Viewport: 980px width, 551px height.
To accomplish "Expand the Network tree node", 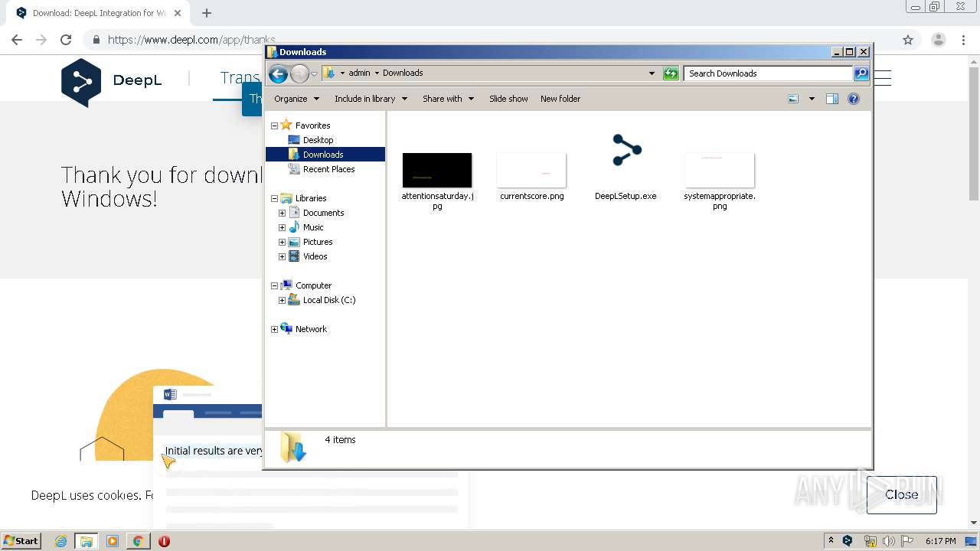I will (x=274, y=329).
